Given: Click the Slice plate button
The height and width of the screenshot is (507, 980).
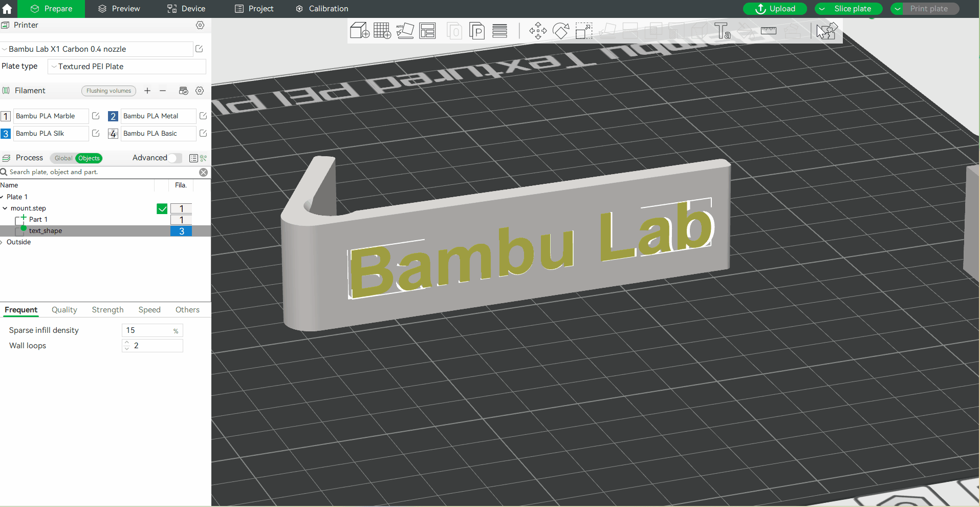Looking at the screenshot, I should tap(853, 9).
